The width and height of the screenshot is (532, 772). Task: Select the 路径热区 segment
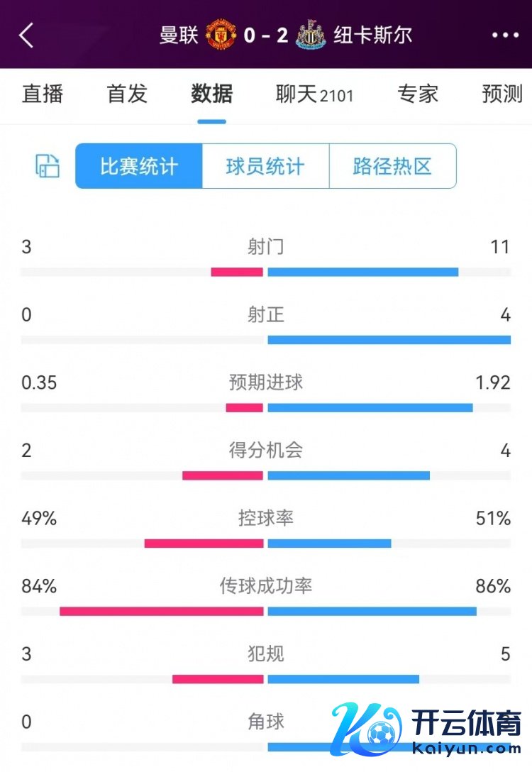coord(392,166)
